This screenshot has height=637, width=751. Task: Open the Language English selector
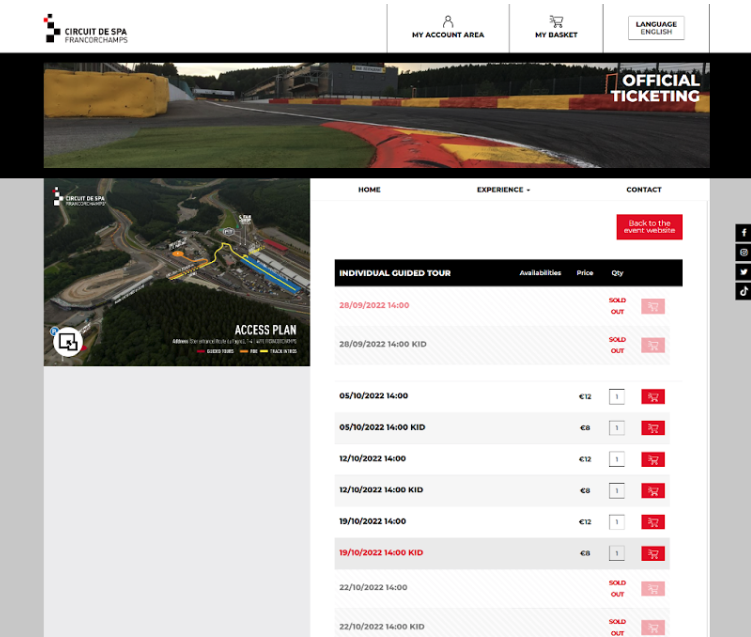656,28
